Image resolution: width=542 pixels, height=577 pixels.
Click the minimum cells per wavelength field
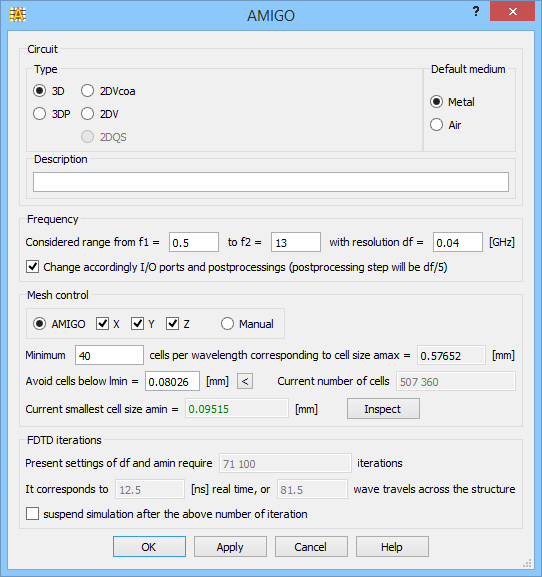pyautogui.click(x=109, y=355)
